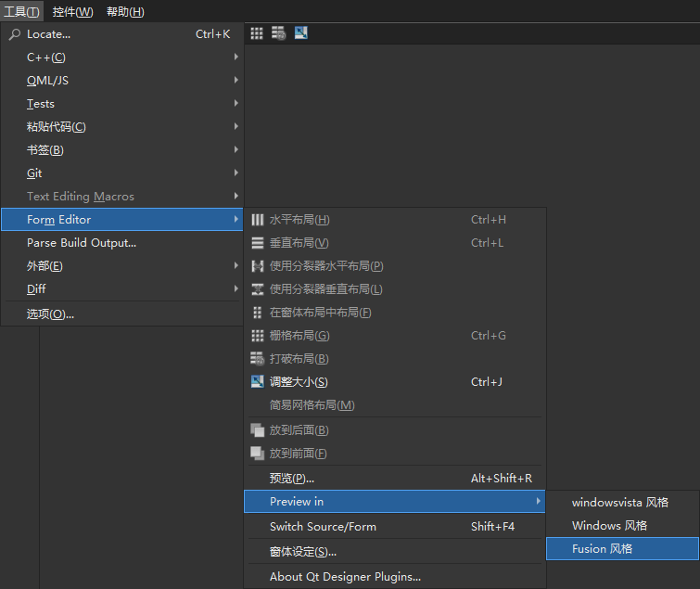The width and height of the screenshot is (700, 589).
Task: Select Locate... menu entry
Action: point(121,34)
